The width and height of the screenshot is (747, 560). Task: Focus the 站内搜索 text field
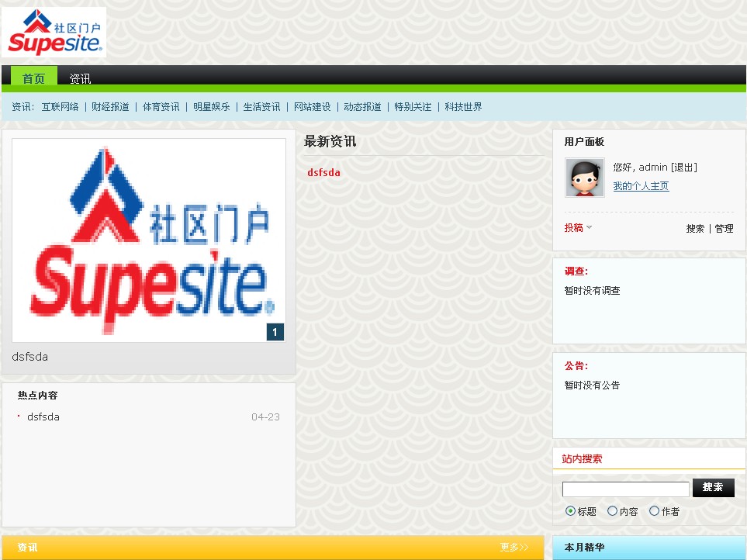click(x=625, y=489)
